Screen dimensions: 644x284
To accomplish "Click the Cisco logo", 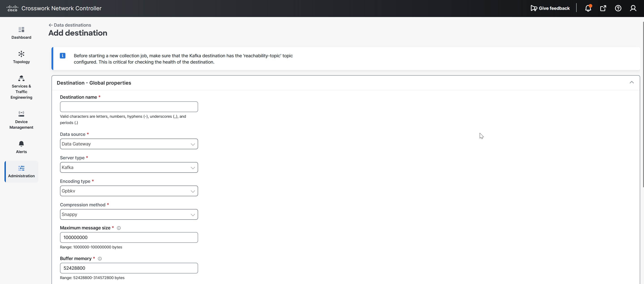I will 12,8.
